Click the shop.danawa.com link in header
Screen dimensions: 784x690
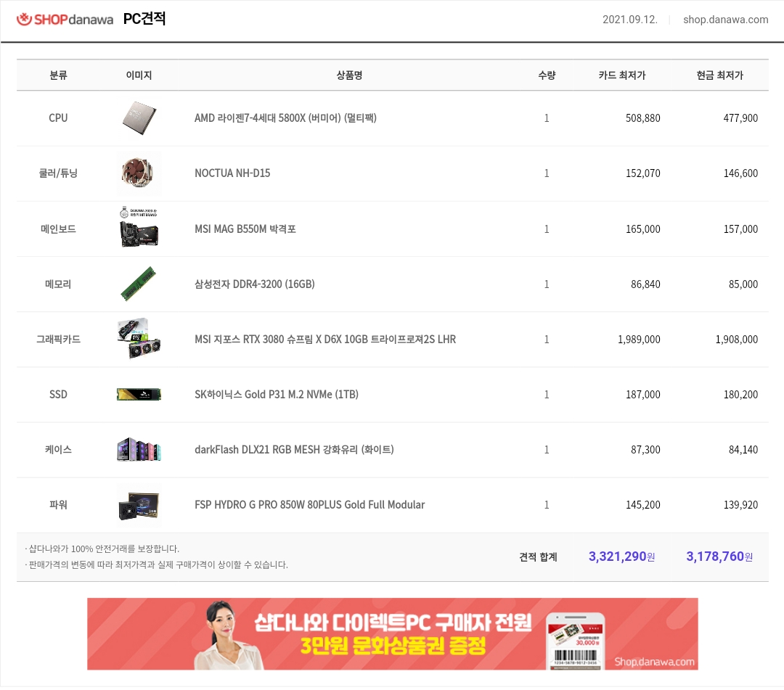click(x=725, y=20)
